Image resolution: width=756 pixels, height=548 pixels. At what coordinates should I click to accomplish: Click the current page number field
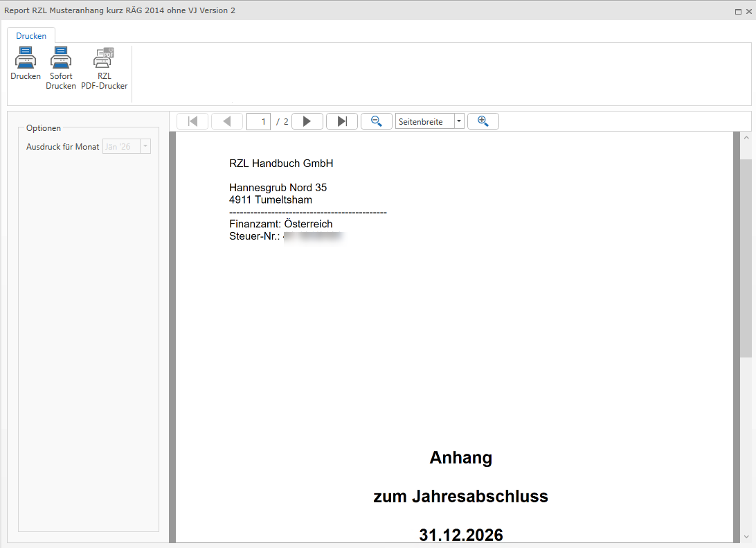(259, 122)
